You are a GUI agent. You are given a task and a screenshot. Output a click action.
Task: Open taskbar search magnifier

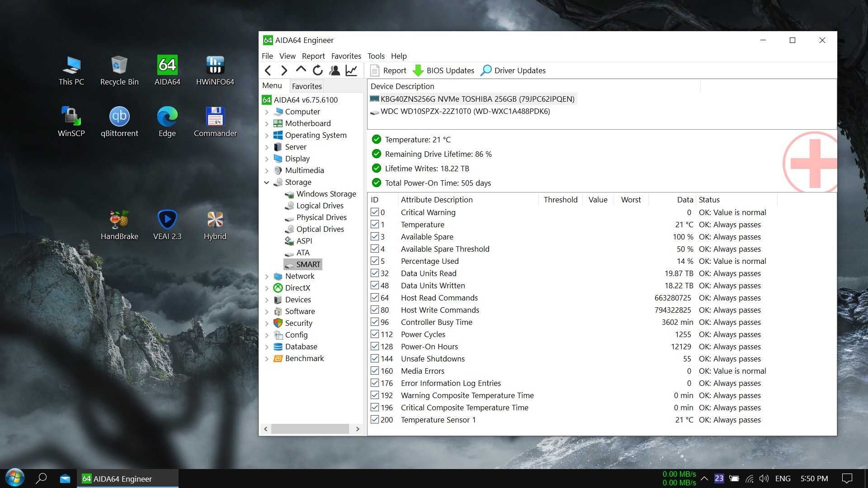pos(41,478)
